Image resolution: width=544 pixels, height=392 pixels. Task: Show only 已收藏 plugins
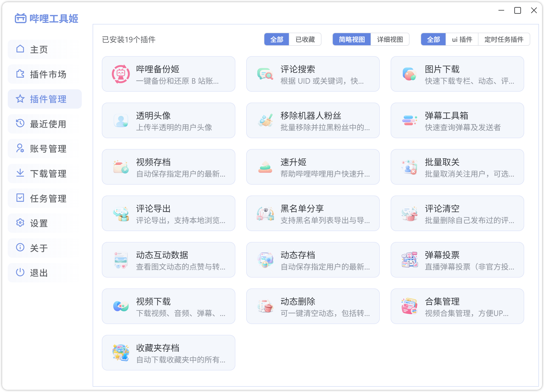point(305,39)
